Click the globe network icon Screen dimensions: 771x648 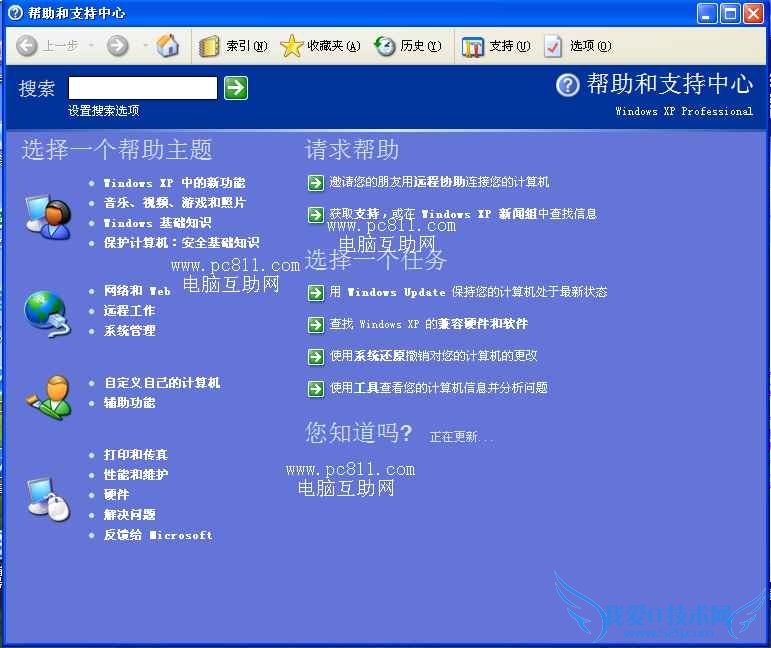48,314
